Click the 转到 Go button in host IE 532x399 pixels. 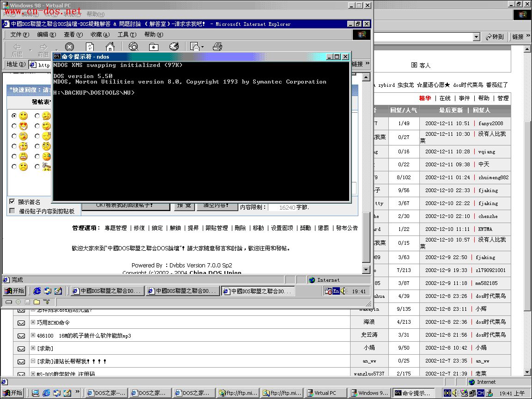[495, 36]
